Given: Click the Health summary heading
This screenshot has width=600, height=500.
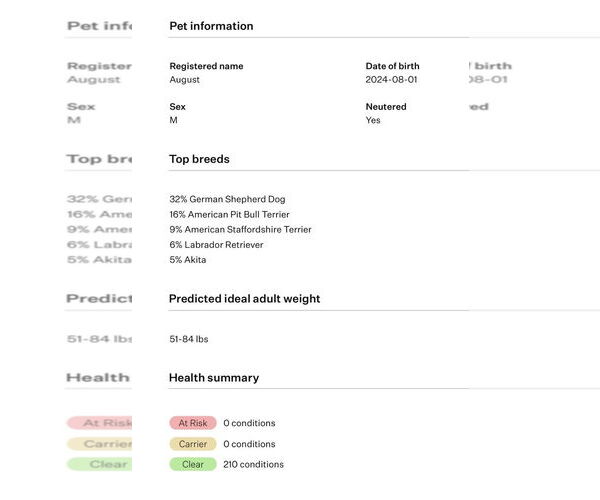Looking at the screenshot, I should click(214, 378).
